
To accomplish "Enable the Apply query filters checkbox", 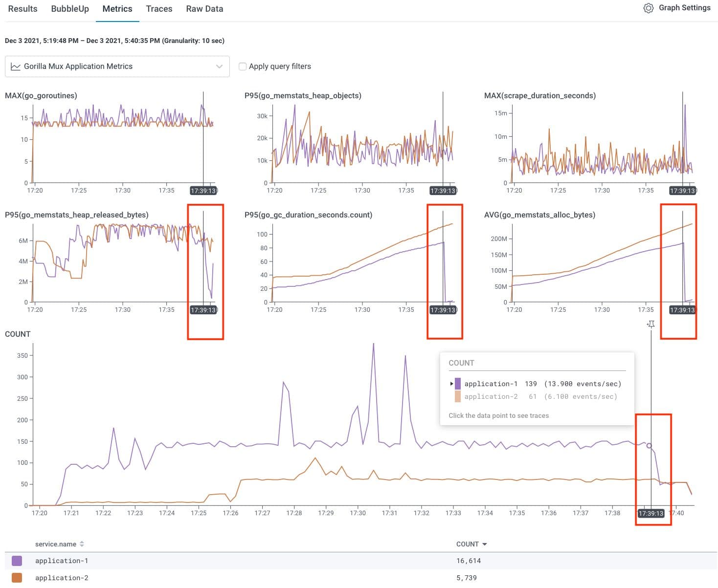I will 243,66.
